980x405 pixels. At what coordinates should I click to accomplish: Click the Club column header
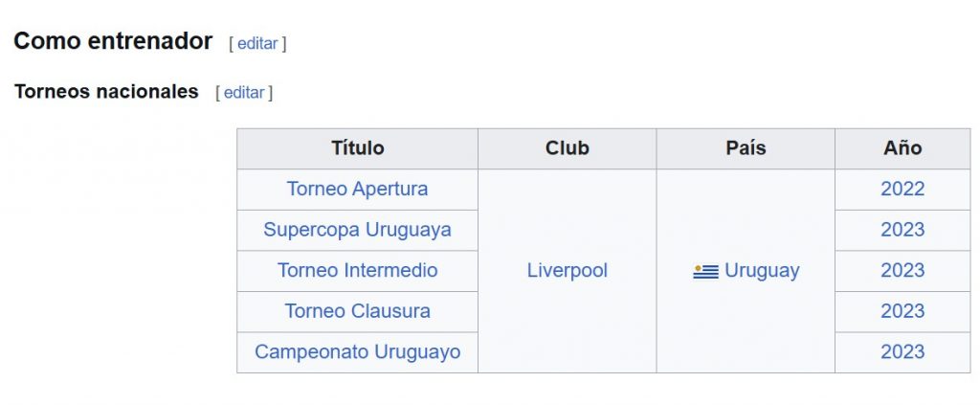568,148
